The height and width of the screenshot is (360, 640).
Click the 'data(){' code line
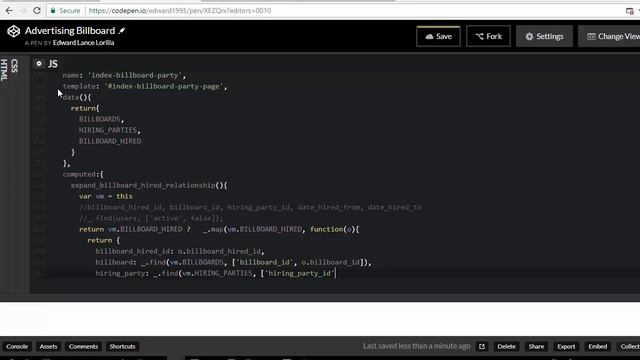[77, 98]
